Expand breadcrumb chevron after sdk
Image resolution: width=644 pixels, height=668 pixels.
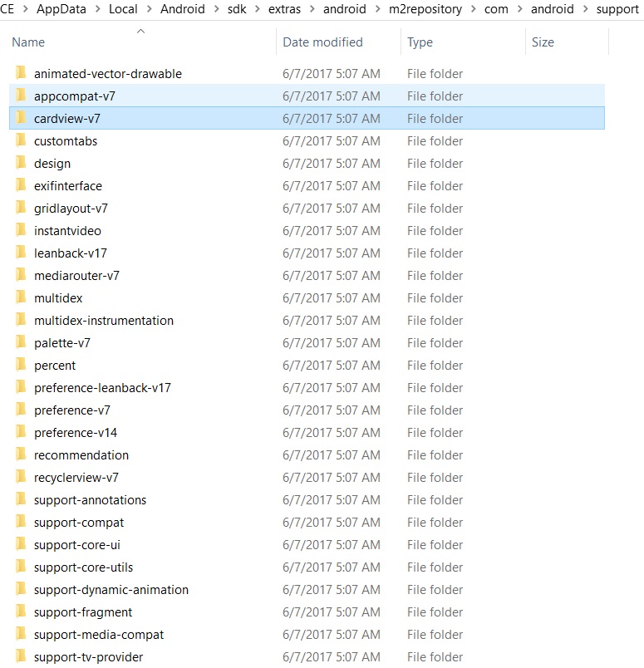pyautogui.click(x=258, y=9)
